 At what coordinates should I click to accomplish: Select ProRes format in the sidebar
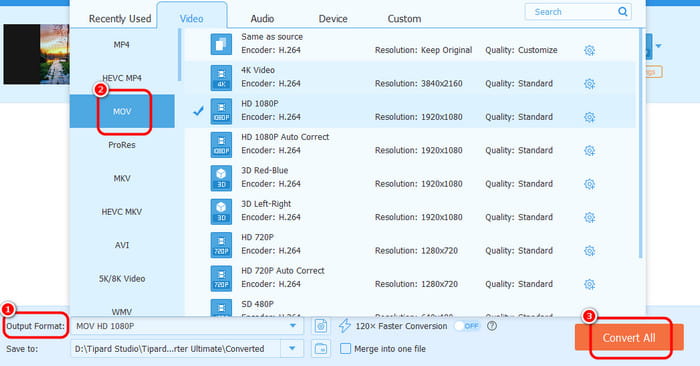pos(122,145)
